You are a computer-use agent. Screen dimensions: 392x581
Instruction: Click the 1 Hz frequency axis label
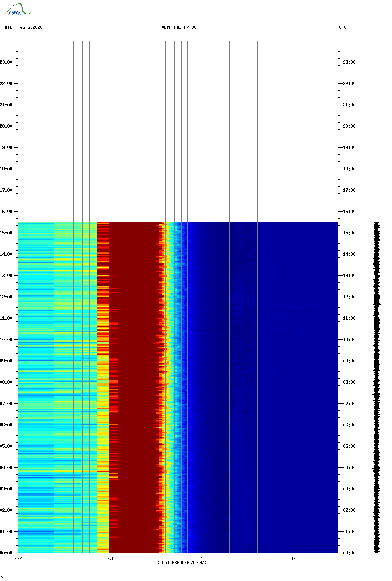click(202, 559)
